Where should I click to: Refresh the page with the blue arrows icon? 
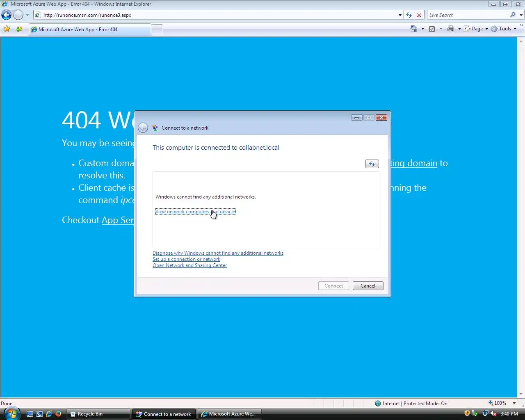(409, 15)
